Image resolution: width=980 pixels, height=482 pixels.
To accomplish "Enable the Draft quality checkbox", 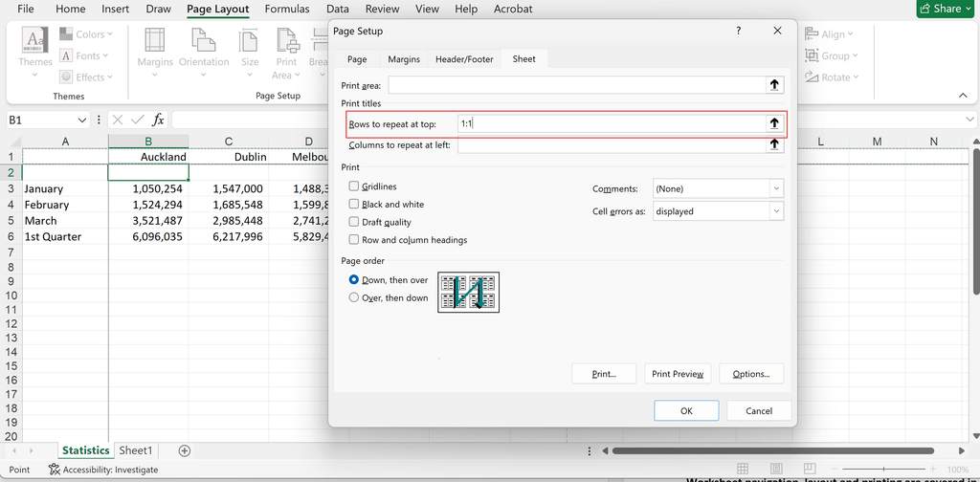I will coord(354,222).
